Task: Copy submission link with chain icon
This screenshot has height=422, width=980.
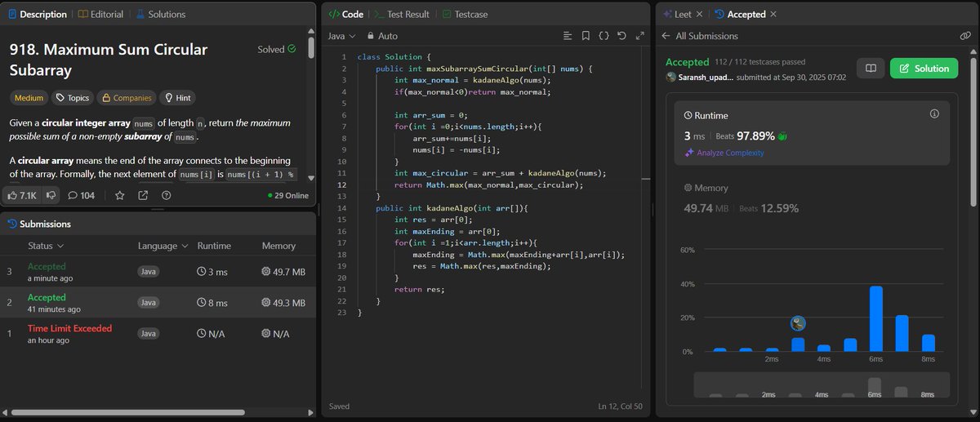Action: click(x=965, y=36)
